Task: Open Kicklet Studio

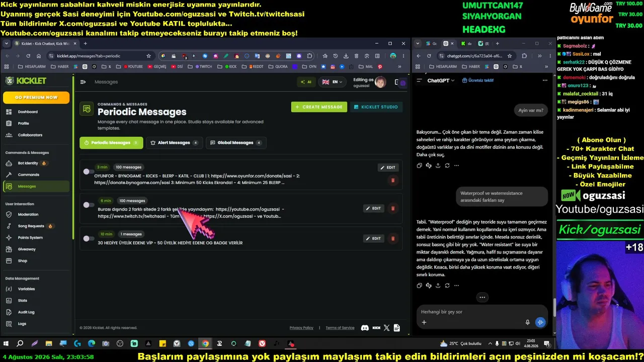Action: pos(376,107)
